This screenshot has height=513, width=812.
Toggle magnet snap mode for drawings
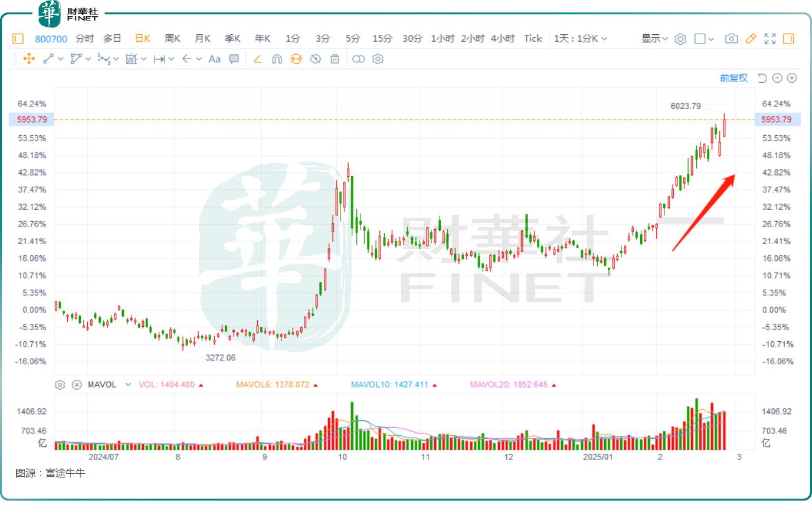click(x=276, y=59)
